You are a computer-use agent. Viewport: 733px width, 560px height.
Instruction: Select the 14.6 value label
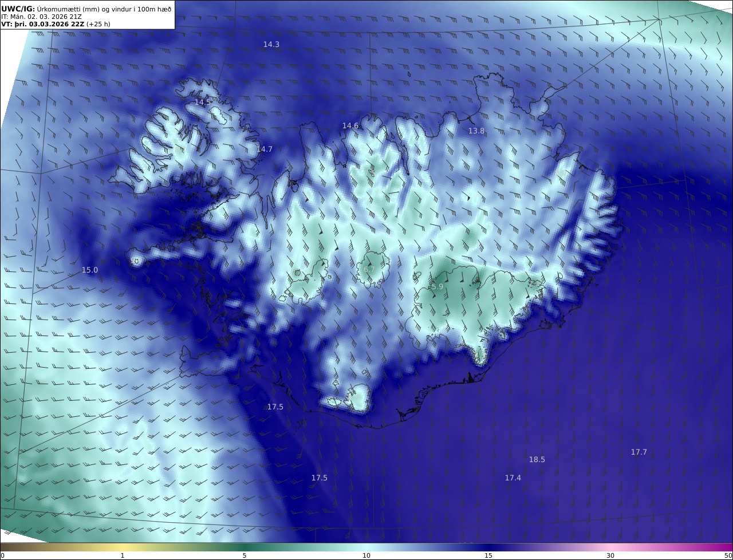[x=350, y=125]
